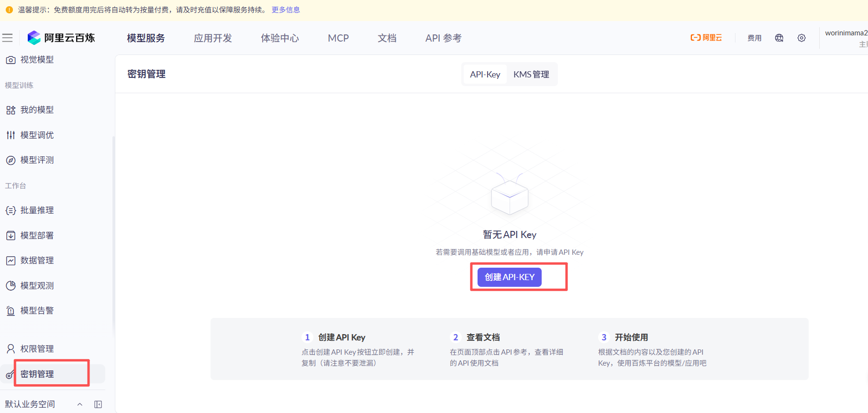Click the Alibaba Cloud Bailian logo
The width and height of the screenshot is (868, 413).
click(x=61, y=38)
